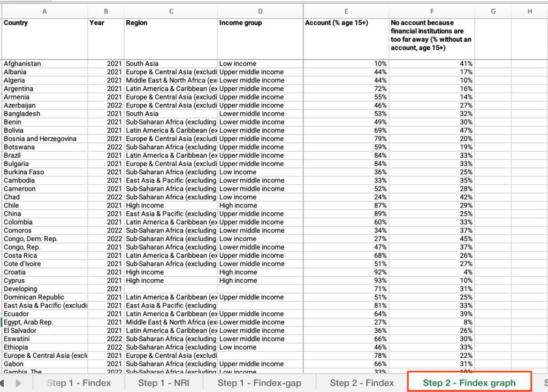Screen dimensions: 548x392
Task: Select column F header
Action: coord(432,12)
